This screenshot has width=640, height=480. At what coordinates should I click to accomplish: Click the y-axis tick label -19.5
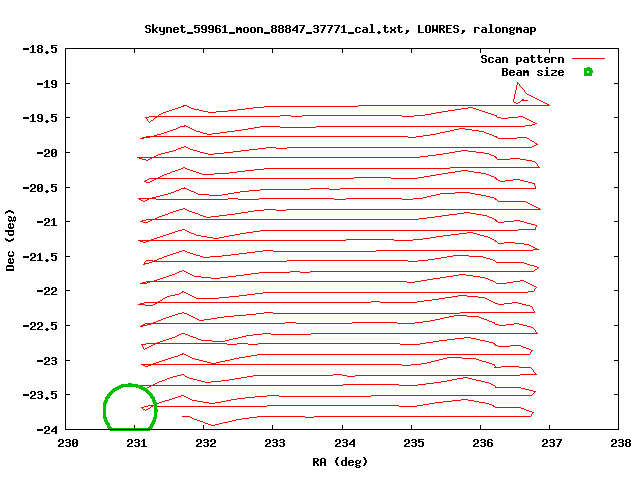(40, 118)
